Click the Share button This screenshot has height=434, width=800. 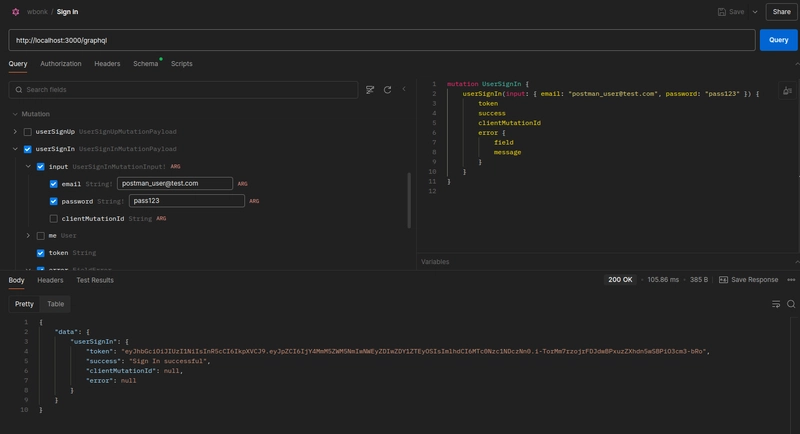(781, 12)
